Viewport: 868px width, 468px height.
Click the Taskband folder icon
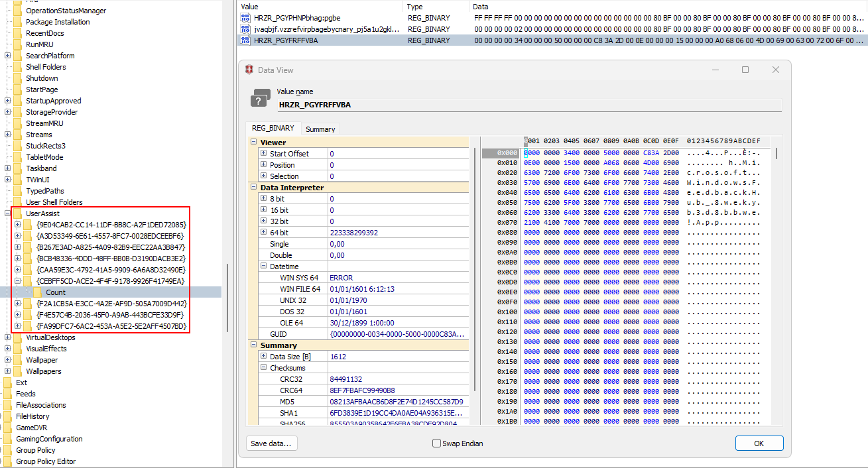17,168
